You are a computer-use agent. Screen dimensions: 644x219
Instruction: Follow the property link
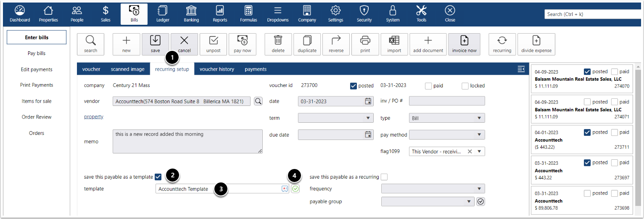pos(93,117)
